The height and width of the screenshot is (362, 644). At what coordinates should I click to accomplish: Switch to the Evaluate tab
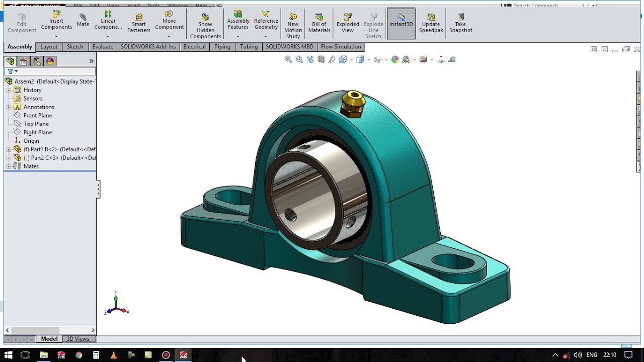coord(103,47)
